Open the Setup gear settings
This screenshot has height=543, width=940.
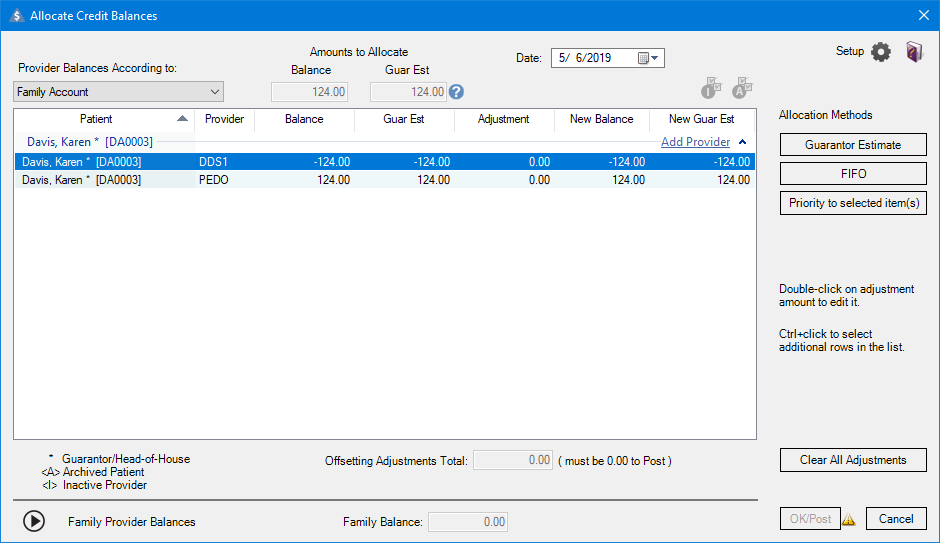(x=880, y=52)
